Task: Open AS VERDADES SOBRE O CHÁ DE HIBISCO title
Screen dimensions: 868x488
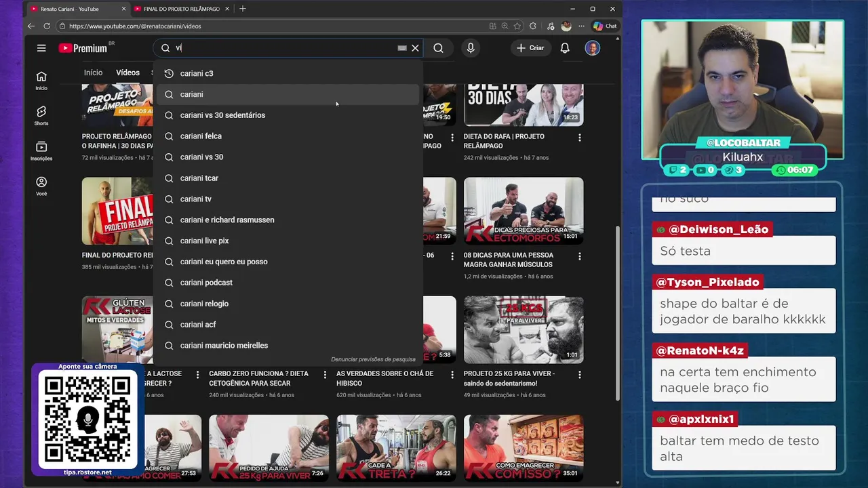Action: pyautogui.click(x=384, y=378)
